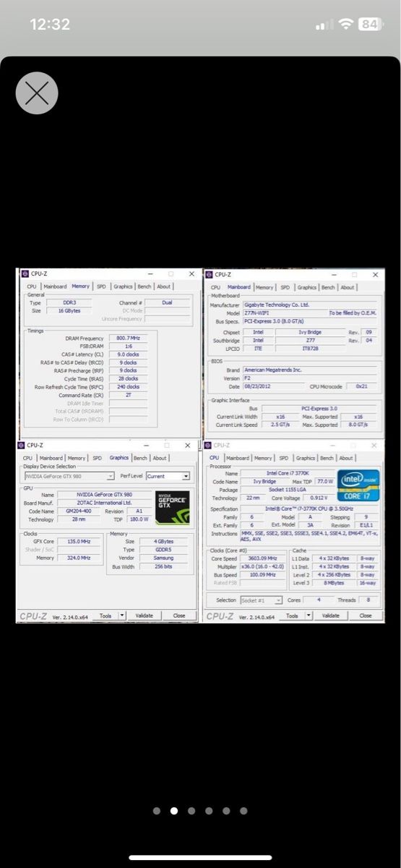Minimize the memory-timings CPU-Z window

(150, 274)
